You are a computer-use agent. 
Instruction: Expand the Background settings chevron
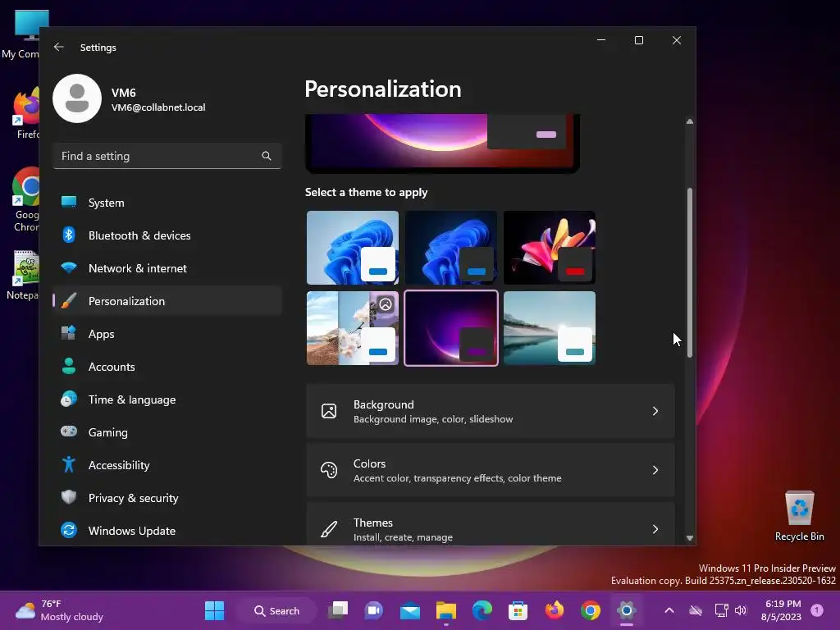coord(655,411)
